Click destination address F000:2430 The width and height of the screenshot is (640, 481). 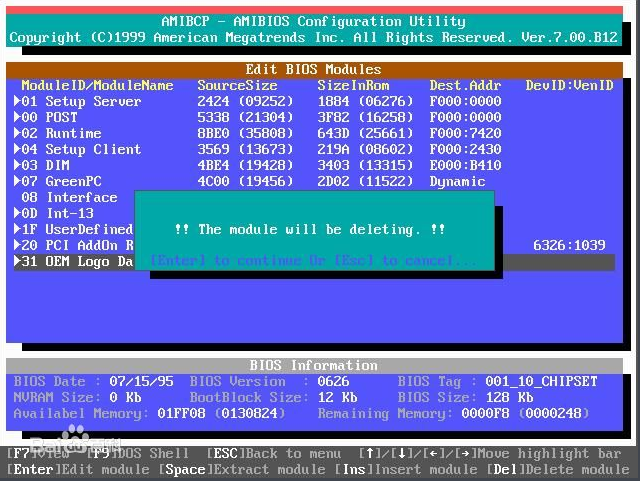tap(465, 149)
